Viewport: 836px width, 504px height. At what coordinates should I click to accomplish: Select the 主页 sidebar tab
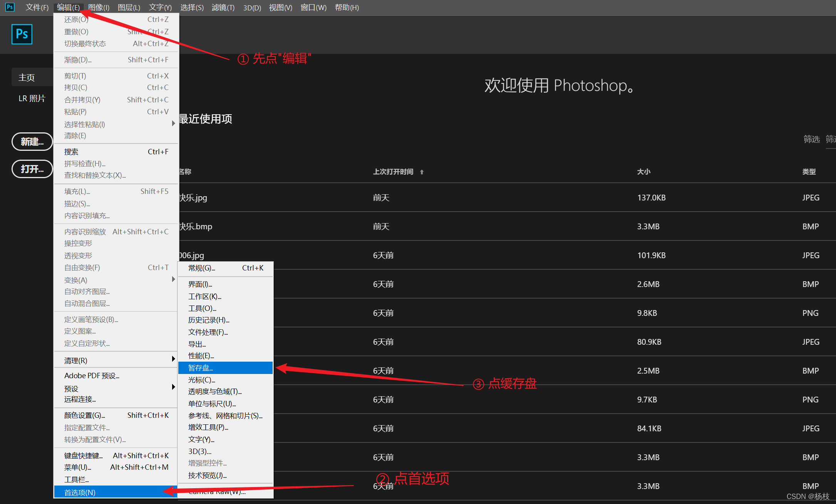[x=32, y=77]
